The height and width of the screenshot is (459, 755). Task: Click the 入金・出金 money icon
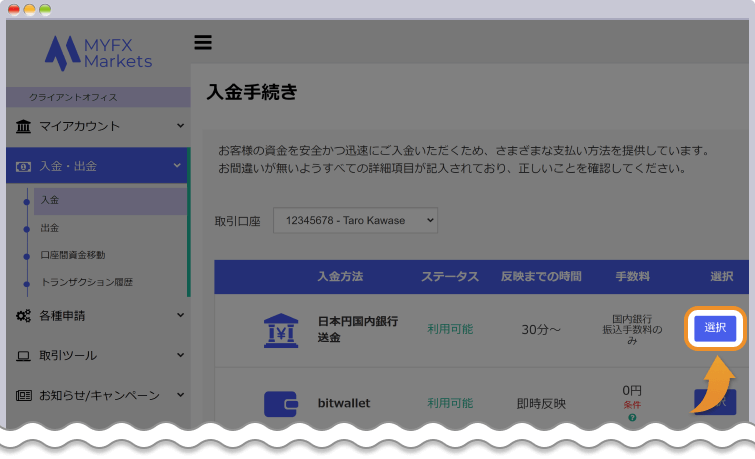(x=23, y=167)
